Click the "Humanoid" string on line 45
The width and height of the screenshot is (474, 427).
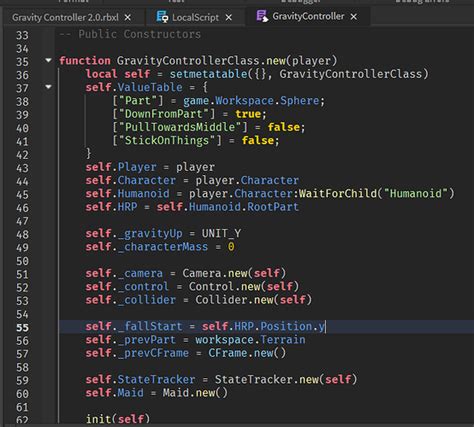pyautogui.click(x=416, y=194)
